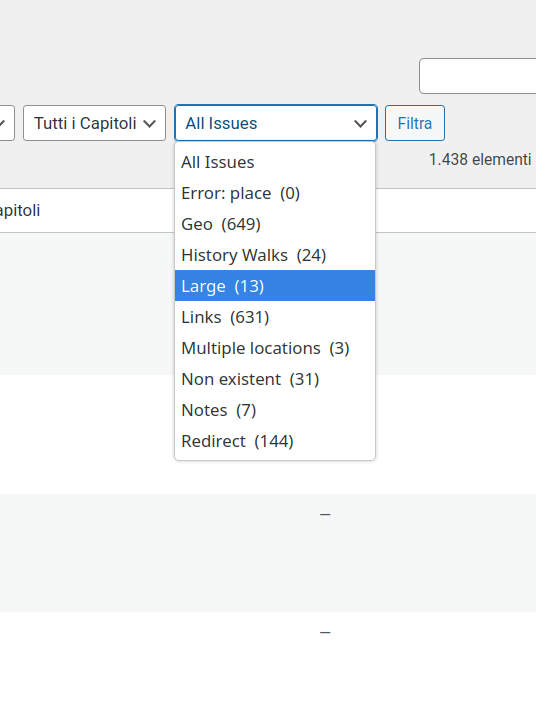The width and height of the screenshot is (536, 713).
Task: Select the highlighted 'Large (13)' option
Action: click(275, 286)
